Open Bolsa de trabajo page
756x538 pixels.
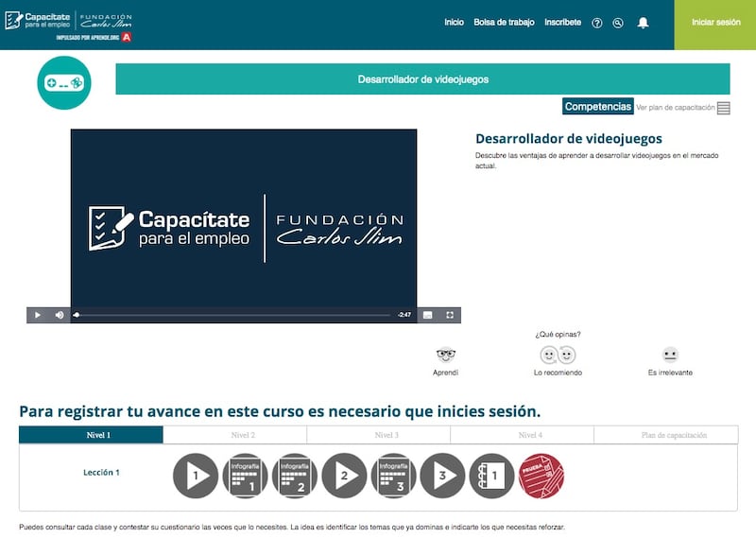(x=504, y=22)
